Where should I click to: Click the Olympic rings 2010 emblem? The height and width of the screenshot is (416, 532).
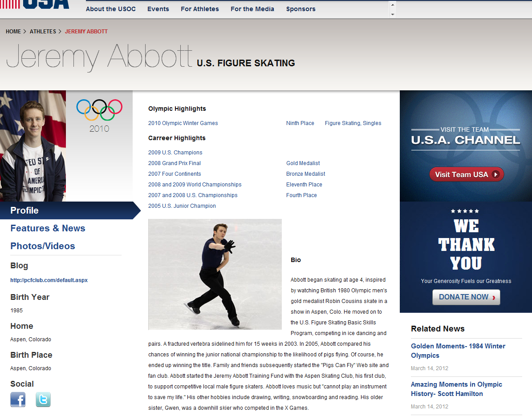pyautogui.click(x=99, y=115)
